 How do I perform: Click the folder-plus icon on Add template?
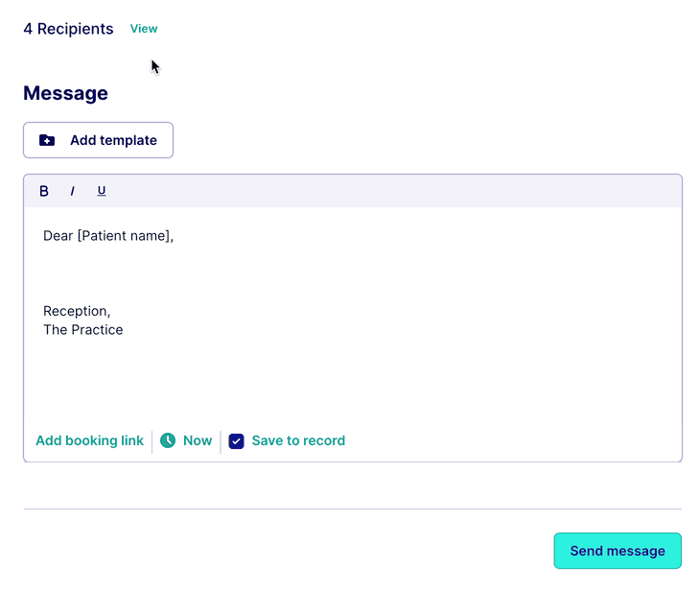47,140
